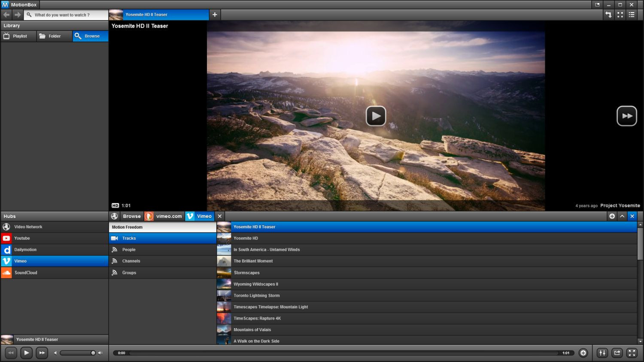
Task: Skip to next video with overlay button
Action: (626, 116)
